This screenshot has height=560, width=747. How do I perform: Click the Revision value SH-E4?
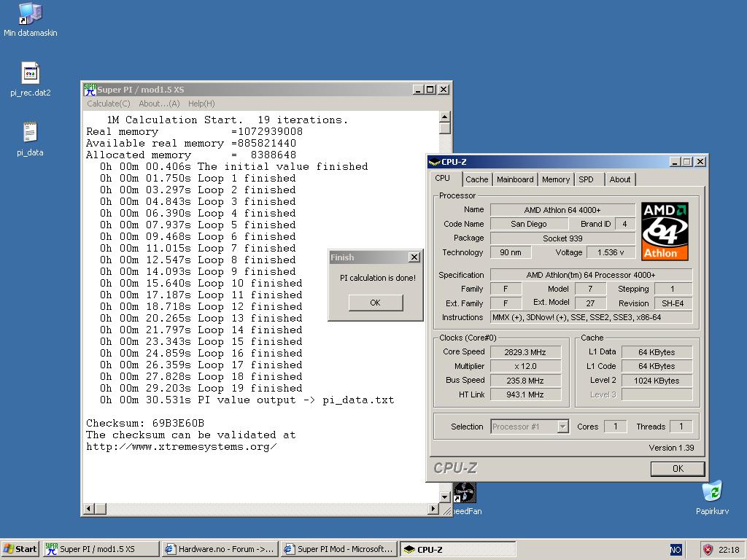[673, 303]
